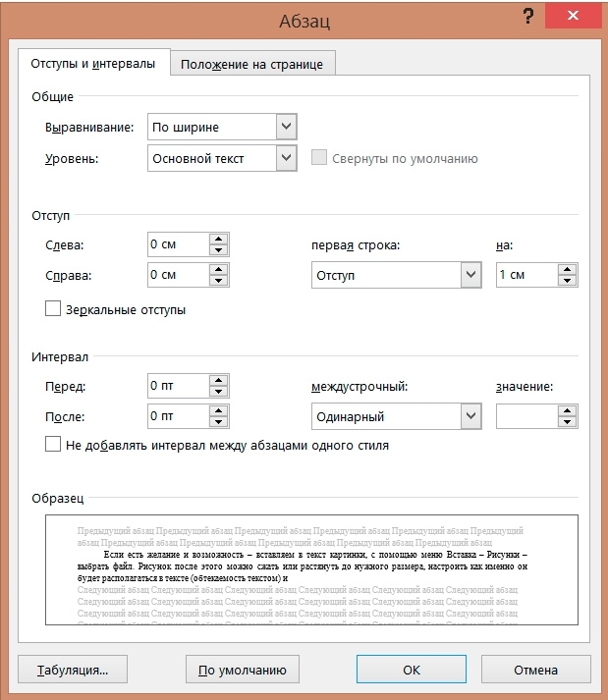The height and width of the screenshot is (700, 608).
Task: Open the первая строка dropdown
Action: click(470, 276)
